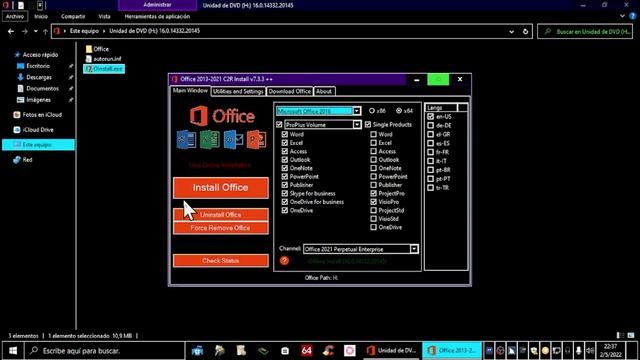Open the Download Office tab
The width and height of the screenshot is (640, 360).
290,91
